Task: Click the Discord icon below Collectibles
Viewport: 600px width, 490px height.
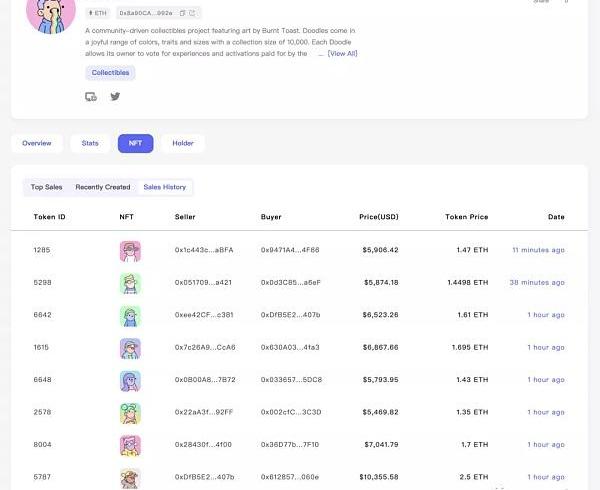Action: (92, 97)
